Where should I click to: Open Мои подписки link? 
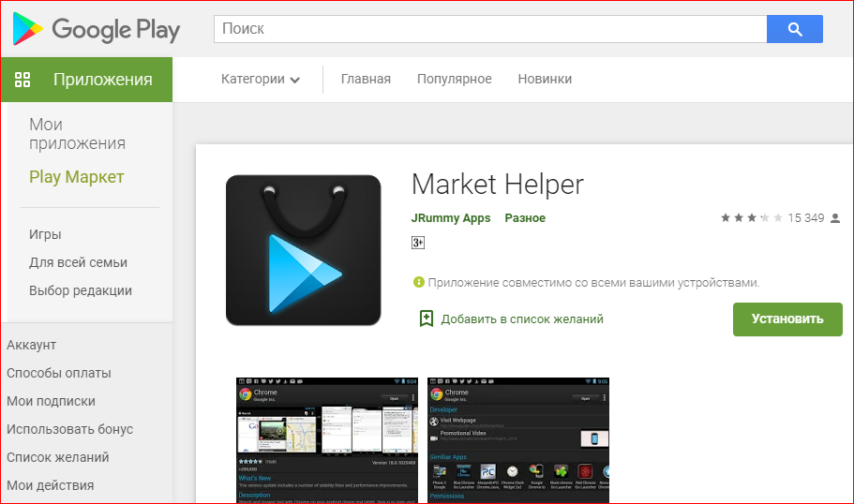[x=52, y=401]
